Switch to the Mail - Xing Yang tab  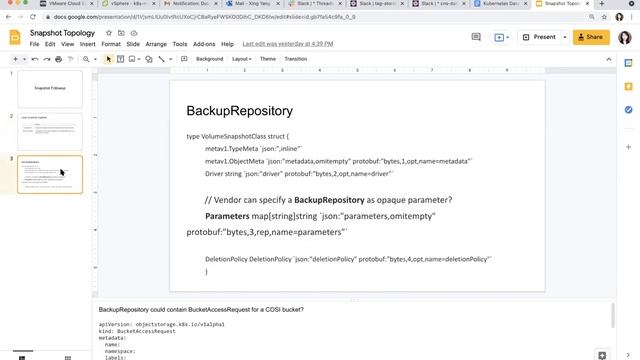[253, 4]
